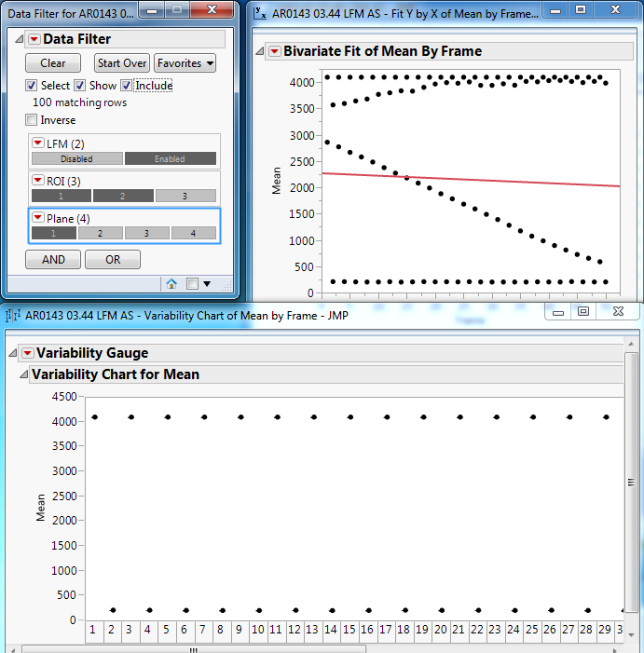The height and width of the screenshot is (653, 644).
Task: Enable the Inverse checkbox
Action: click(32, 120)
